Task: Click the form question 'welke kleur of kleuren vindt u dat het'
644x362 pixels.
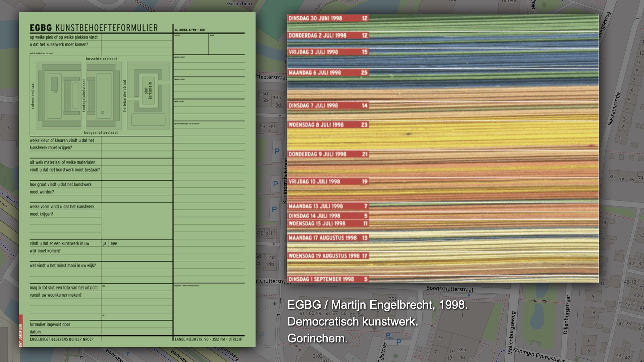Action: coord(62,140)
